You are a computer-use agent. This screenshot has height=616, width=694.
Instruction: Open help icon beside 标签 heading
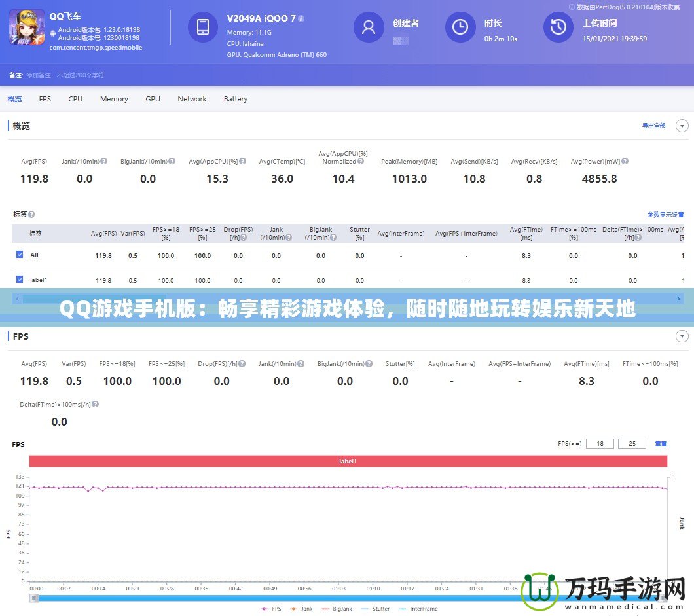31,214
